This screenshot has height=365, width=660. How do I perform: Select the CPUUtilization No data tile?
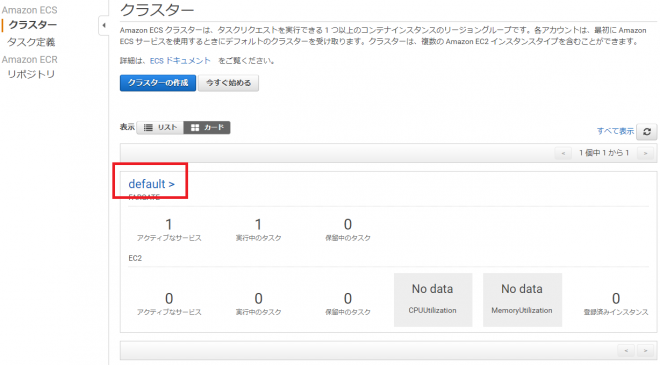click(433, 300)
